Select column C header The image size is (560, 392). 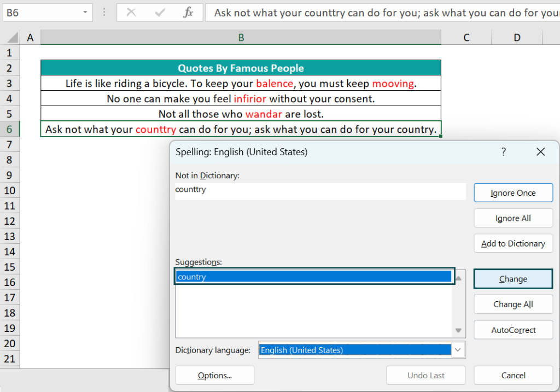[466, 37]
